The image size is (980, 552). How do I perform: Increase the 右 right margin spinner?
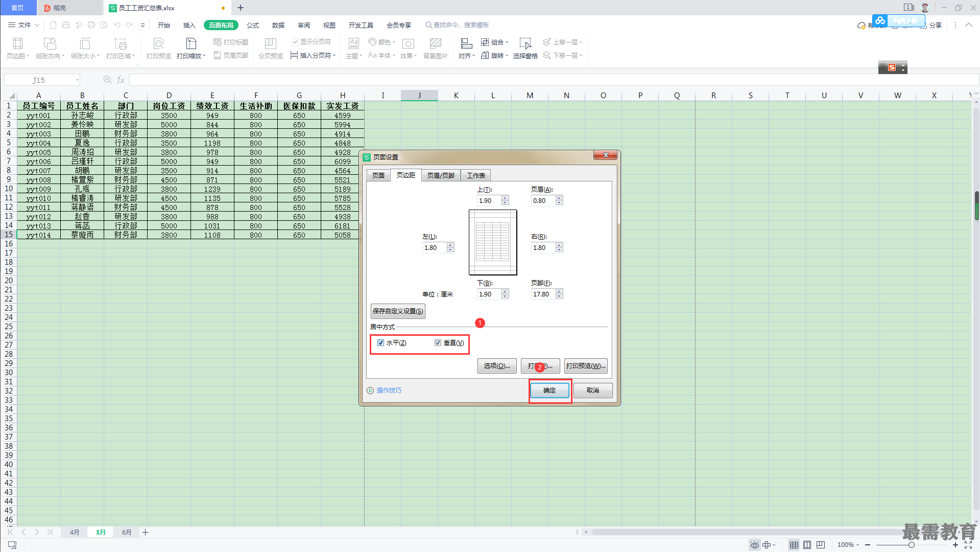559,245
